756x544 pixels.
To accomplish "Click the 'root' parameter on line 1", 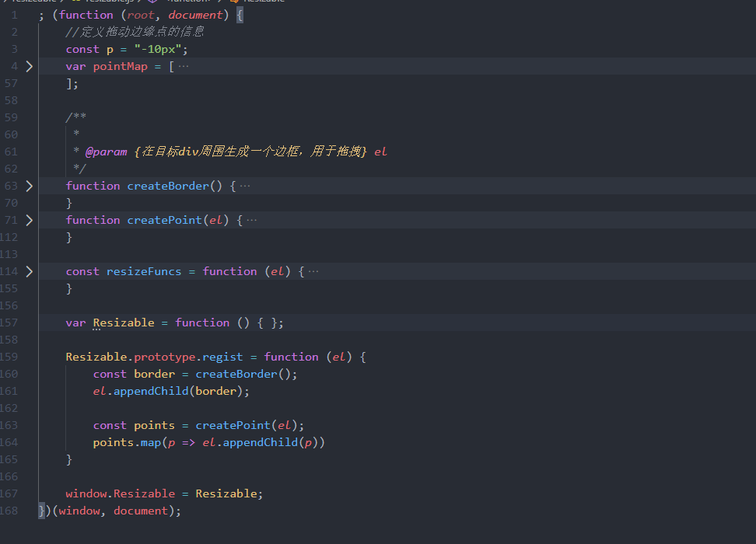I will pyautogui.click(x=140, y=16).
